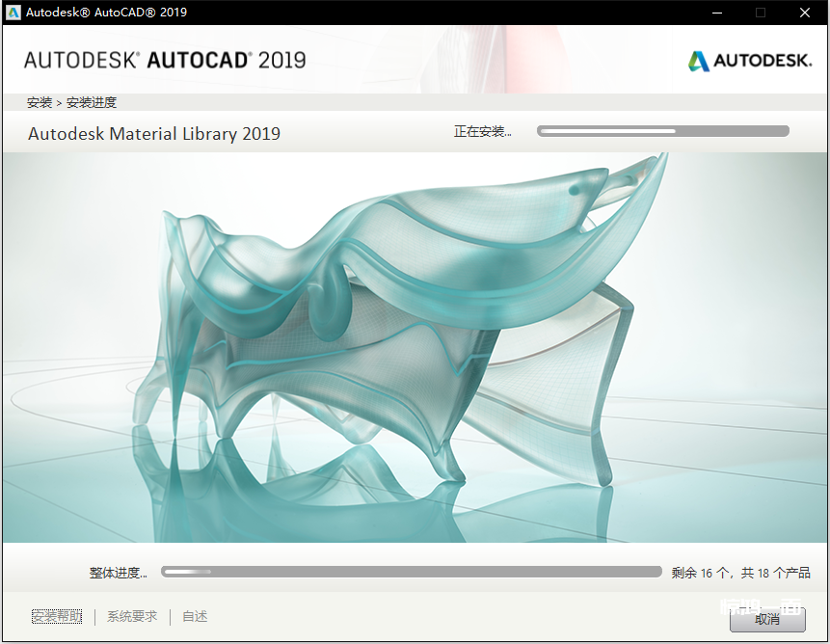Open the 系统要求 link
This screenshot has width=830, height=644.
(132, 616)
